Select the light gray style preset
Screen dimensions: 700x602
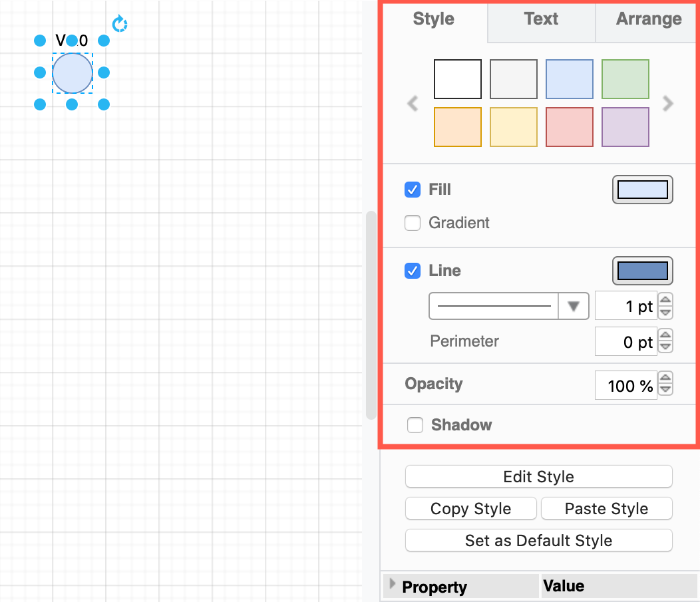click(x=513, y=78)
